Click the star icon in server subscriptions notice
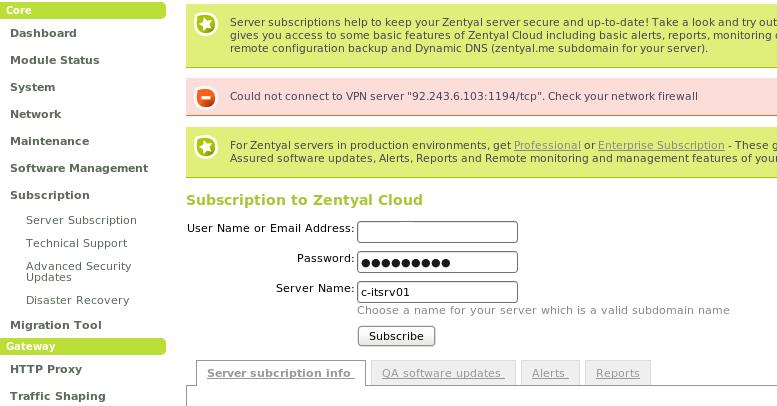 (x=206, y=24)
